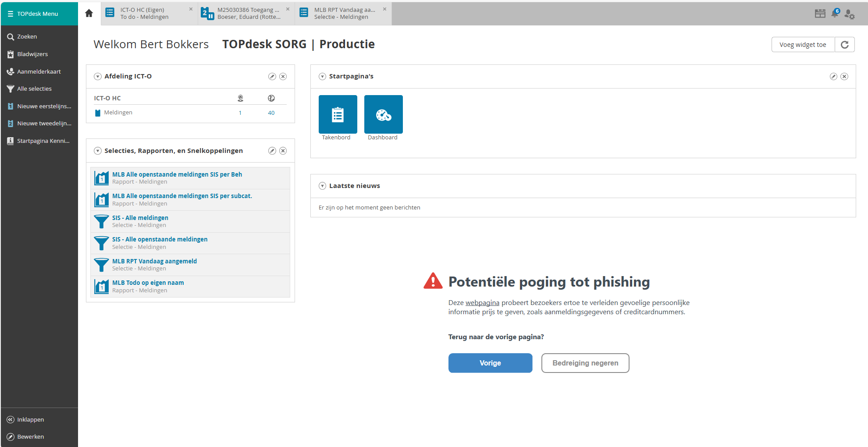Open the task board icon in top bar
This screenshot has width=868, height=447.
pyautogui.click(x=820, y=14)
